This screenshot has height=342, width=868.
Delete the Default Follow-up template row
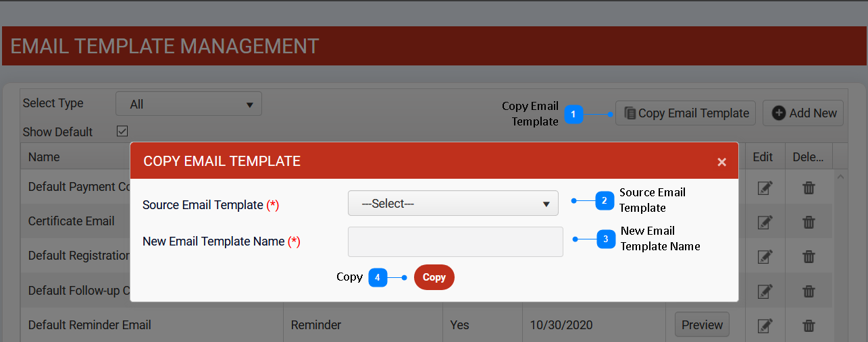pyautogui.click(x=809, y=291)
